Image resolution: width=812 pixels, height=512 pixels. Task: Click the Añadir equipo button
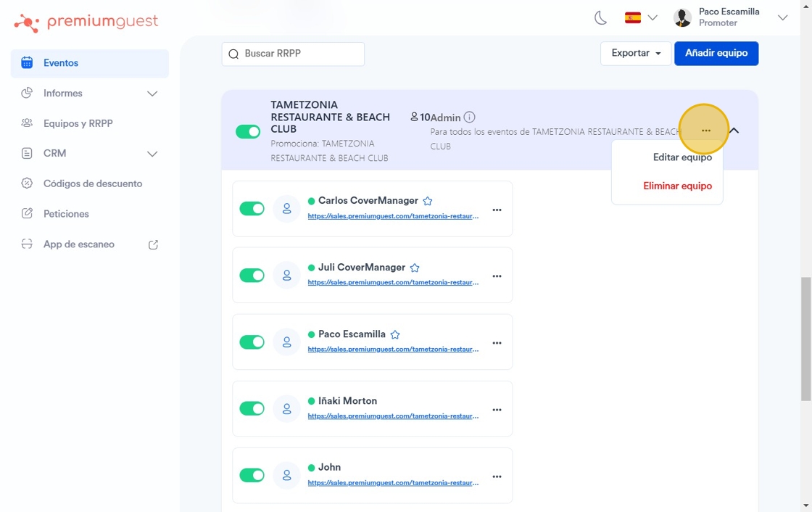coord(716,54)
